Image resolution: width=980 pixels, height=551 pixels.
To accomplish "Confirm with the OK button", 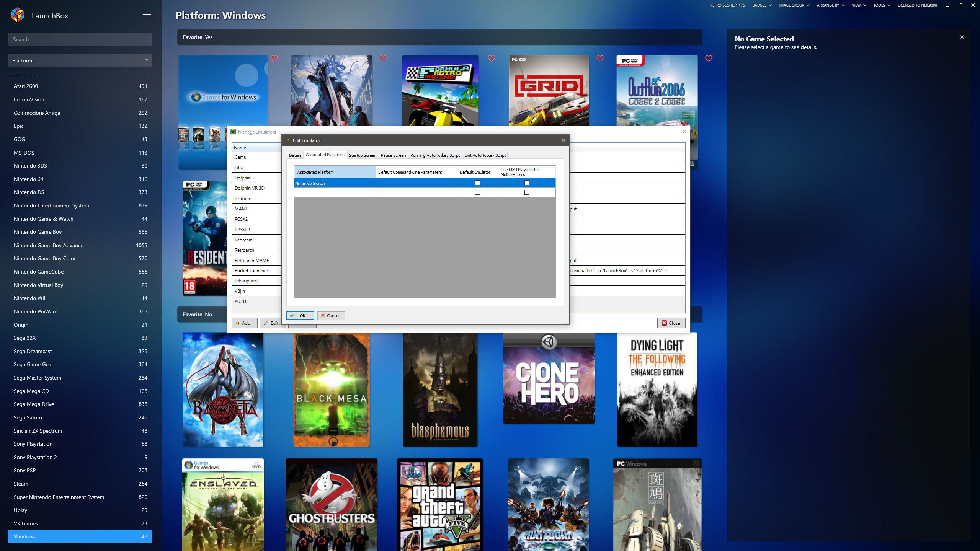I will click(x=300, y=316).
